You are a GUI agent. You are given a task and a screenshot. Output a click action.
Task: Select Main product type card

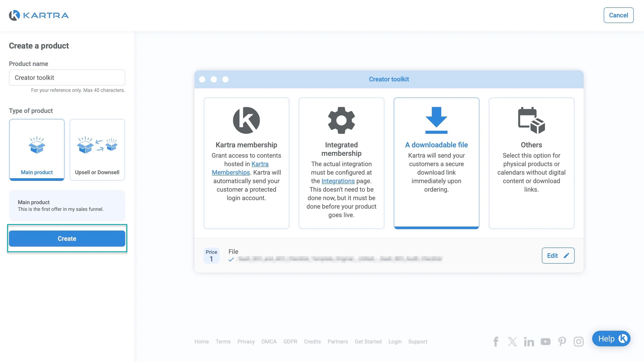tap(37, 150)
